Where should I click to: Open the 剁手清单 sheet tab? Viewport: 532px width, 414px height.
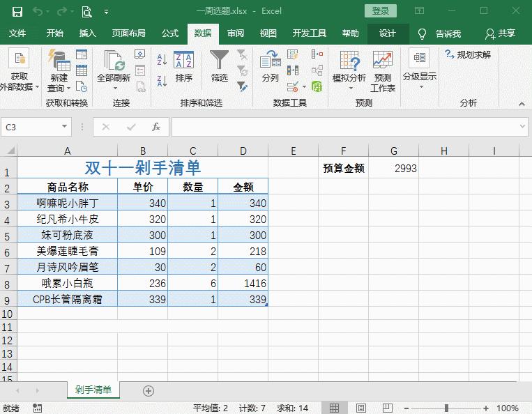[93, 390]
